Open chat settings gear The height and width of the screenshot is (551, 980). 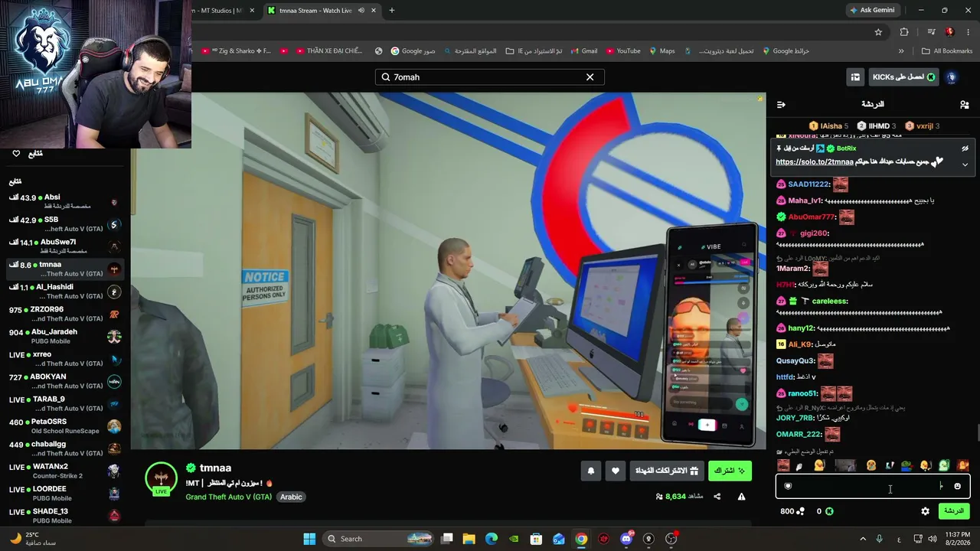pos(925,511)
